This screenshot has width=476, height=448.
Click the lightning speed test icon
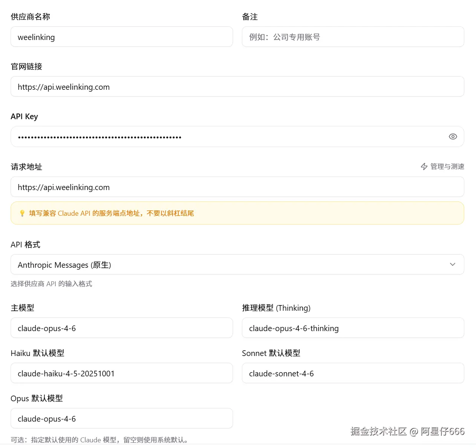click(x=424, y=166)
